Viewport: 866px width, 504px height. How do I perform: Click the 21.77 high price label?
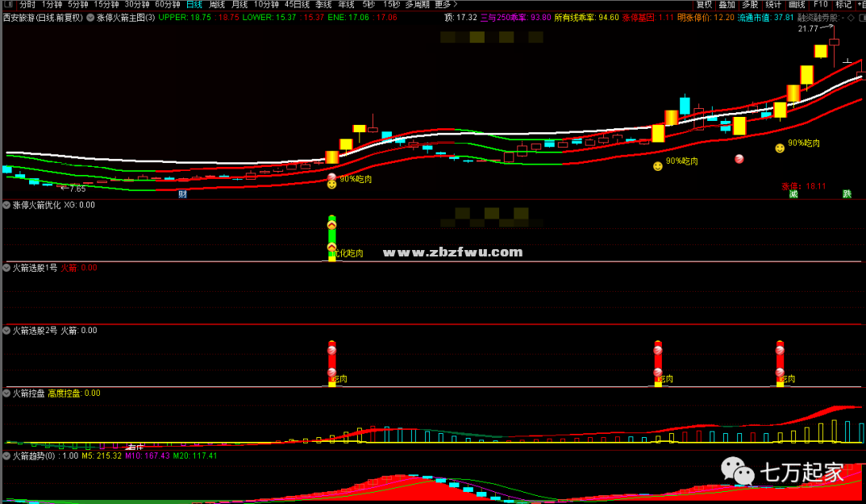808,29
